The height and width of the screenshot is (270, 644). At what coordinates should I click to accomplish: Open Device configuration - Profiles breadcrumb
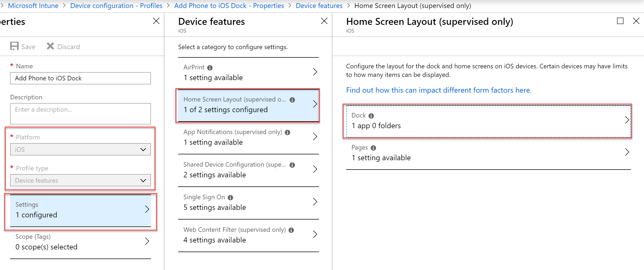click(x=116, y=6)
